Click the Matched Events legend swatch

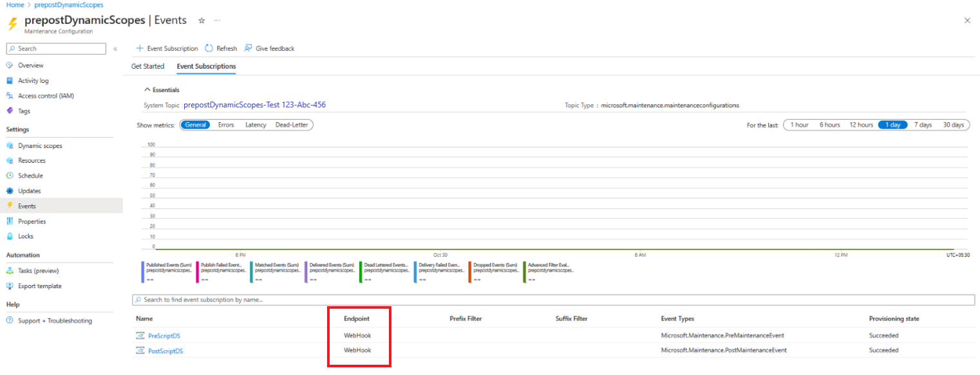point(251,271)
